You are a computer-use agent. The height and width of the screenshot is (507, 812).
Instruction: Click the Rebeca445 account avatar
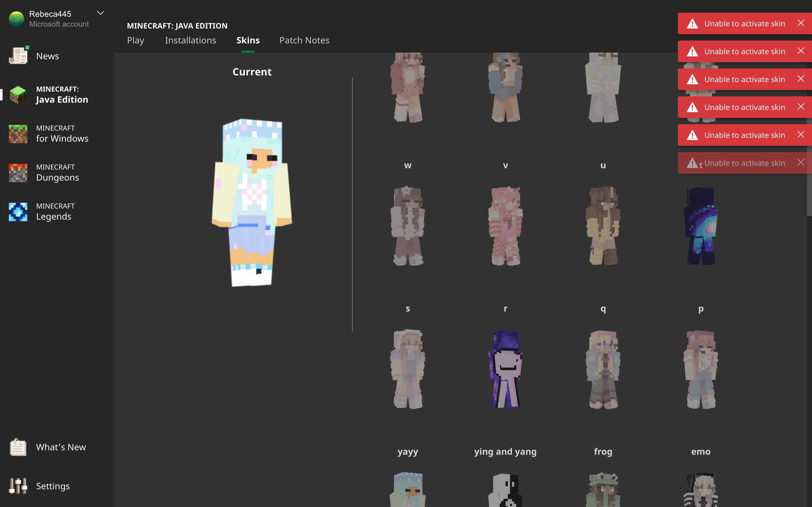pyautogui.click(x=16, y=18)
